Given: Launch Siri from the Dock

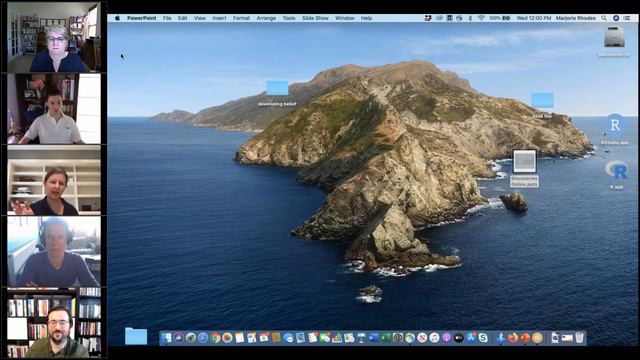Looking at the screenshot, I should (x=178, y=338).
